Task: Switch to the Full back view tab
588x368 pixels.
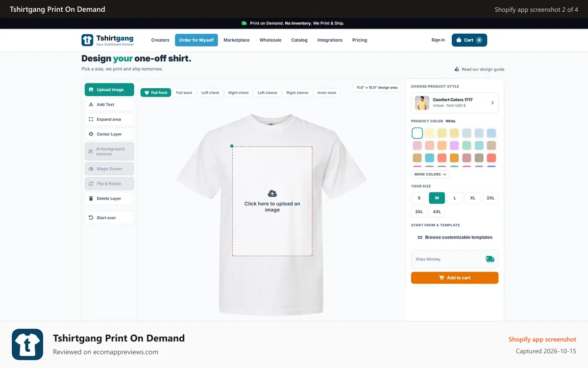Action: tap(184, 93)
